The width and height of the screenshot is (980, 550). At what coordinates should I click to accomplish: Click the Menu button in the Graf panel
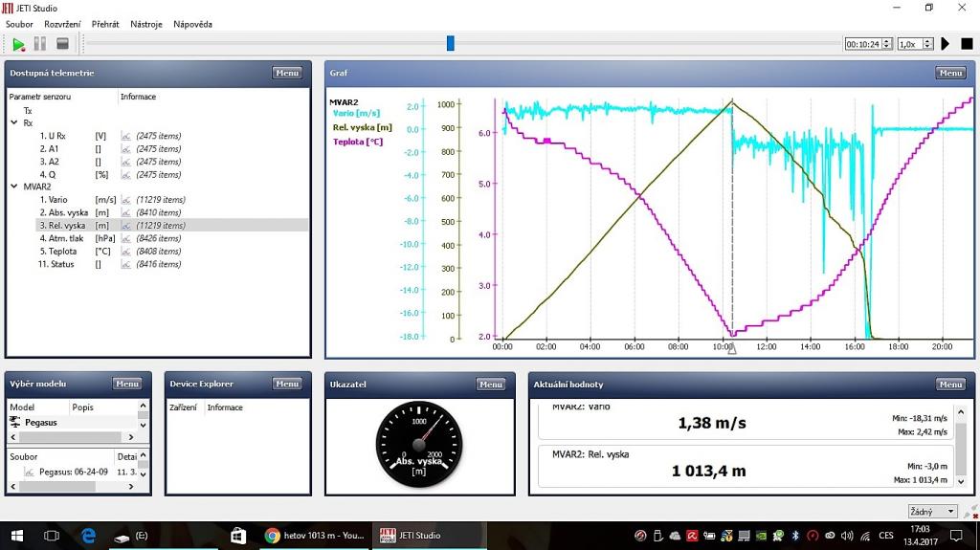click(x=950, y=73)
